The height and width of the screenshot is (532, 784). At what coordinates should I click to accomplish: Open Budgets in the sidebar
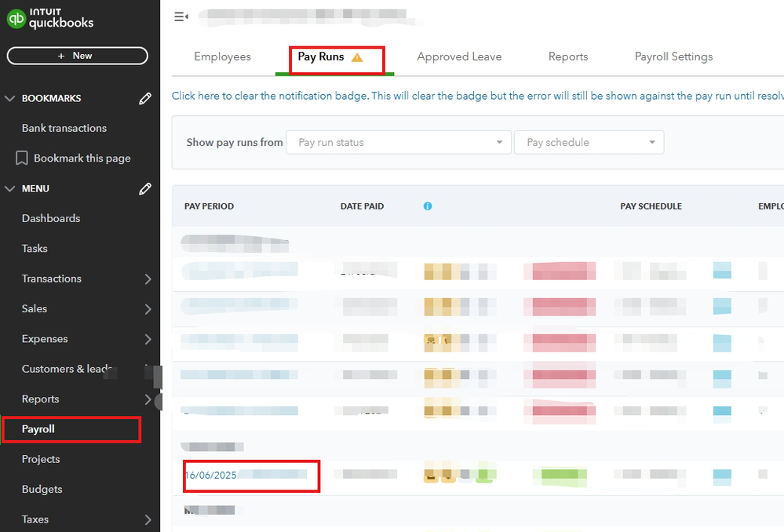[42, 489]
